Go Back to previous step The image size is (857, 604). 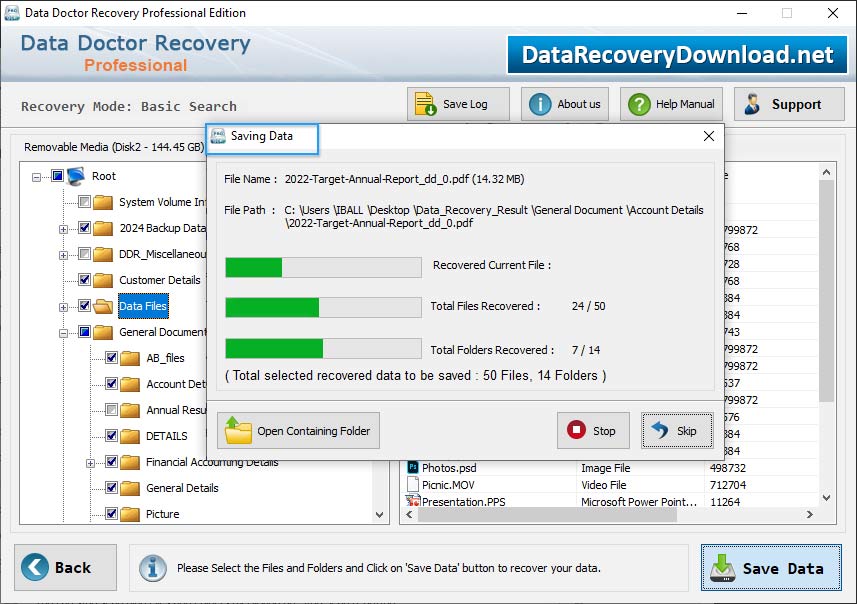(66, 567)
